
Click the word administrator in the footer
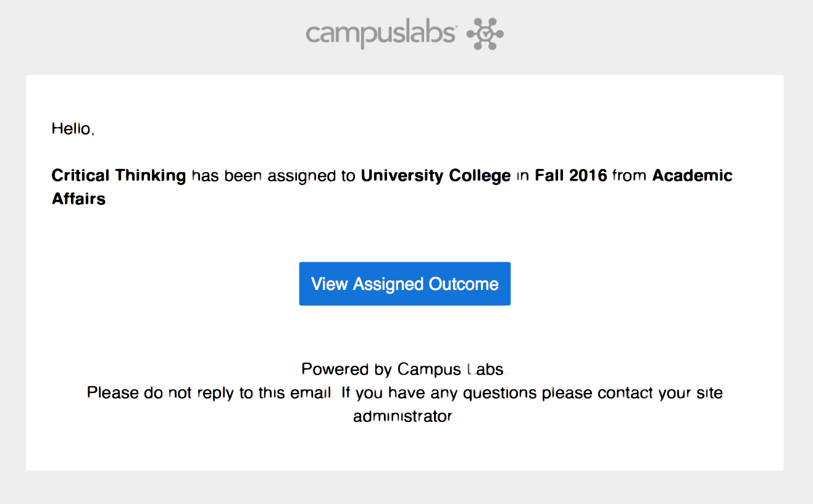click(x=402, y=416)
